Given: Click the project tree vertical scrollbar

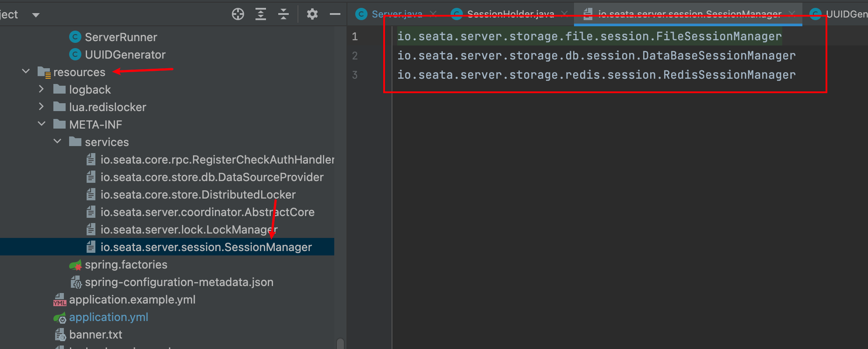Looking at the screenshot, I should pyautogui.click(x=340, y=343).
